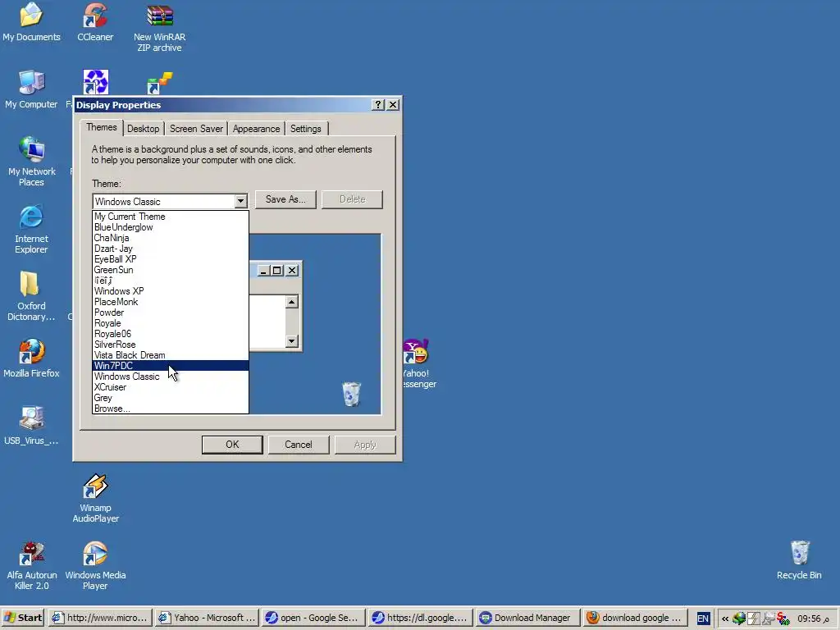This screenshot has height=630, width=840.
Task: Go to the Settings tab
Action: (305, 129)
